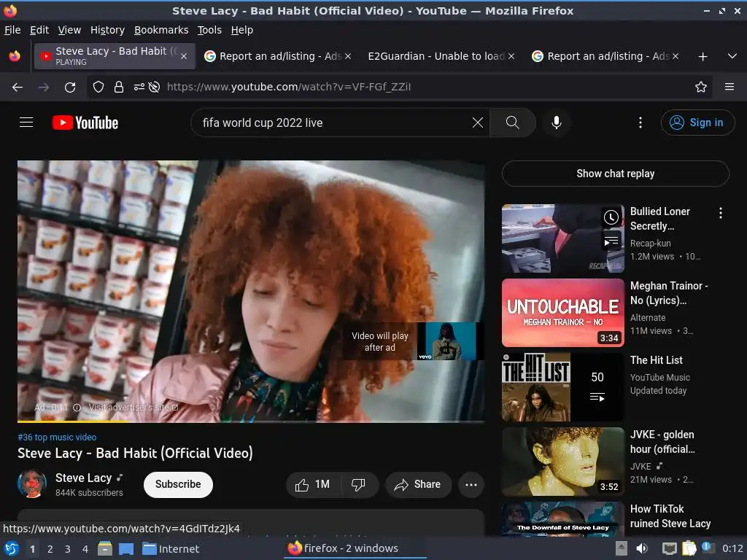The image size is (747, 560).
Task: Open the system start menu icon
Action: (12, 548)
